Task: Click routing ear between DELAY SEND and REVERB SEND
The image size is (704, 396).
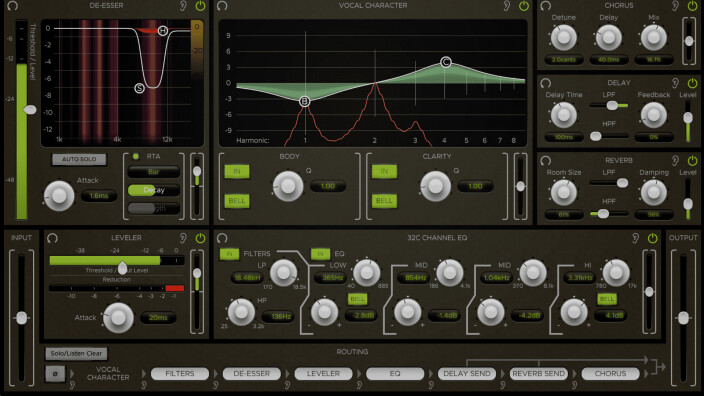Action: point(503,385)
